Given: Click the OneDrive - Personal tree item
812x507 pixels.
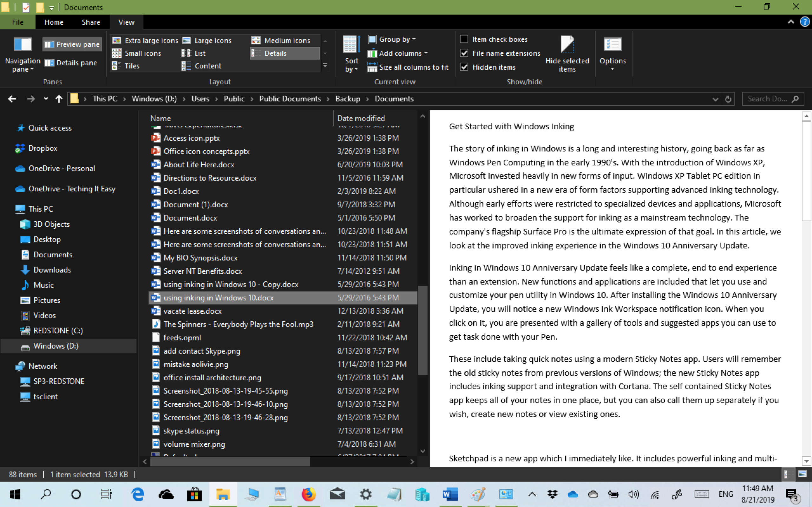Looking at the screenshot, I should point(62,168).
